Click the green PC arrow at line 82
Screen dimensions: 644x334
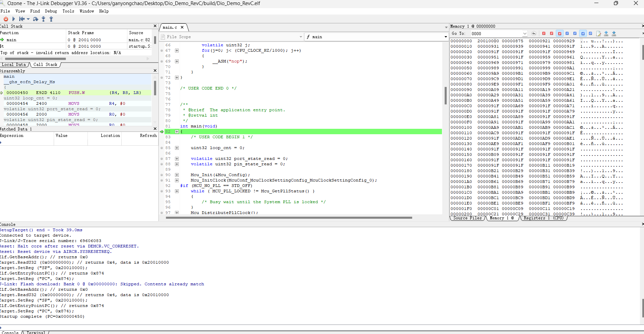[162, 132]
